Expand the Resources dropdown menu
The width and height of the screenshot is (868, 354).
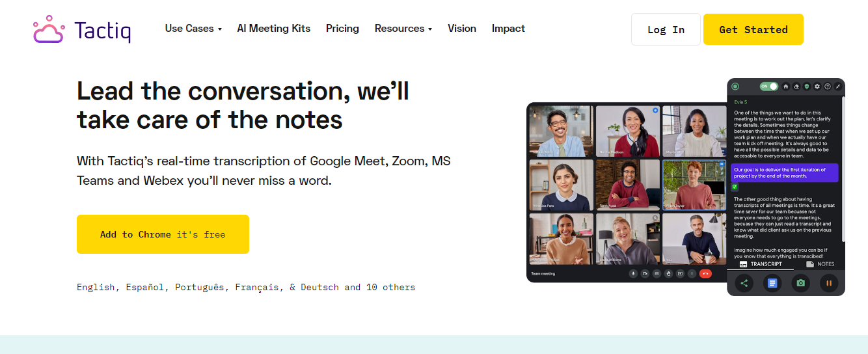pos(403,29)
